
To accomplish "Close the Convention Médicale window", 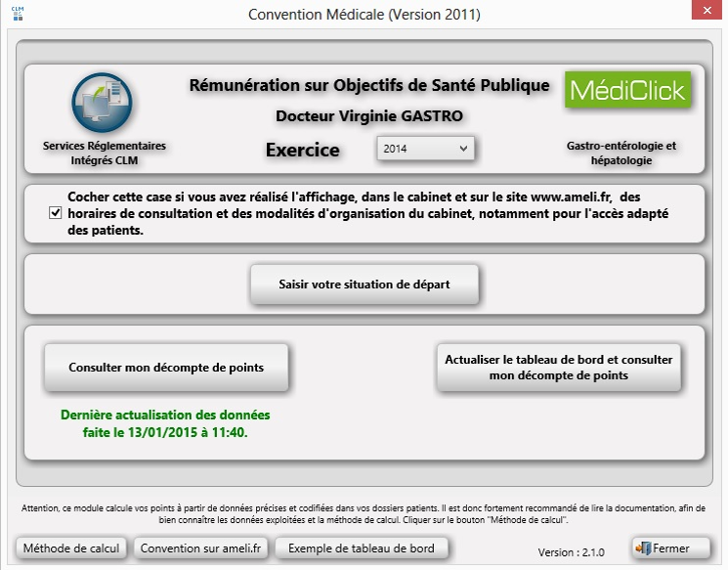I will (707, 10).
